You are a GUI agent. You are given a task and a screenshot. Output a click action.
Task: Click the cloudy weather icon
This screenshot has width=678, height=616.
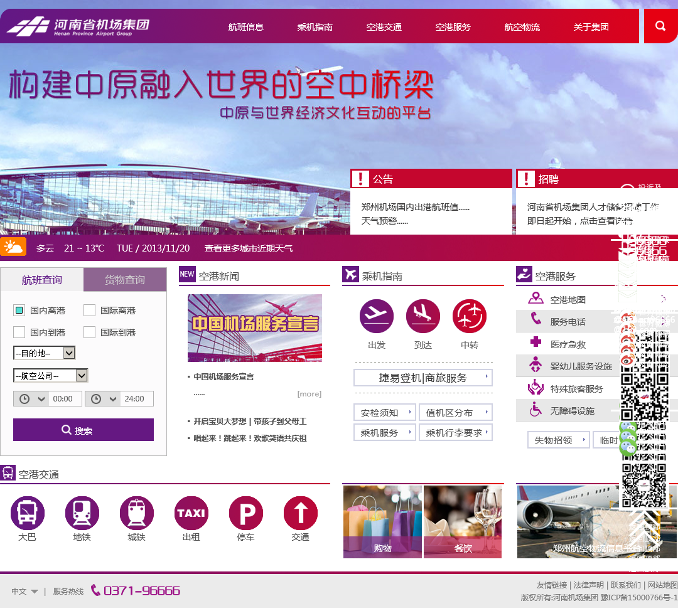tap(13, 247)
